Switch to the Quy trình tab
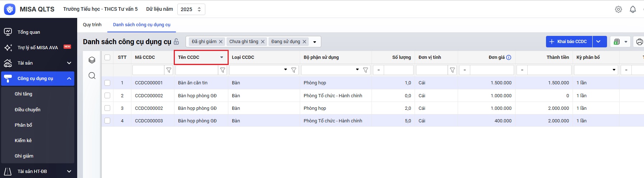The height and width of the screenshot is (178, 644). pyautogui.click(x=92, y=25)
